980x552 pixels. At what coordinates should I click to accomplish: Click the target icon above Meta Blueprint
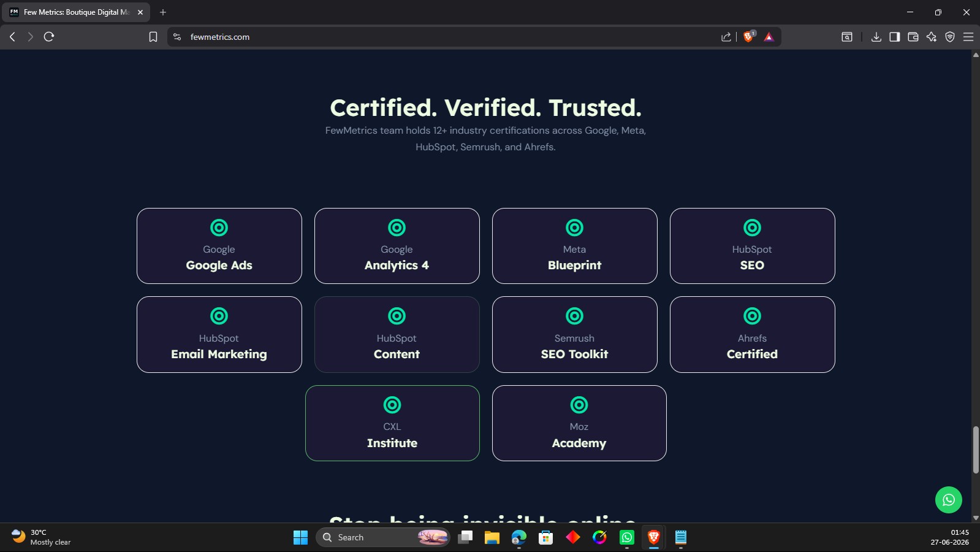pyautogui.click(x=574, y=228)
